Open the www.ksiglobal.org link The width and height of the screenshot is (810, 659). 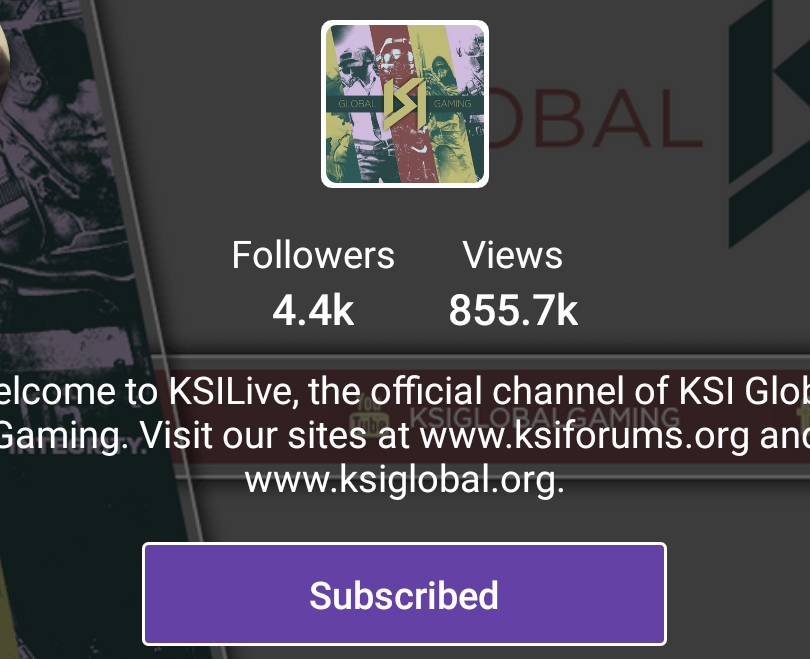pyautogui.click(x=404, y=480)
